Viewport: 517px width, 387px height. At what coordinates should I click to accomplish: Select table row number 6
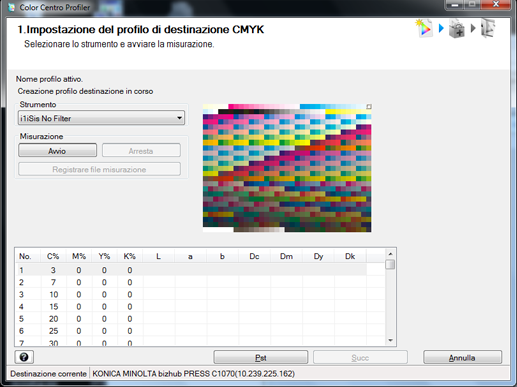coord(191,331)
